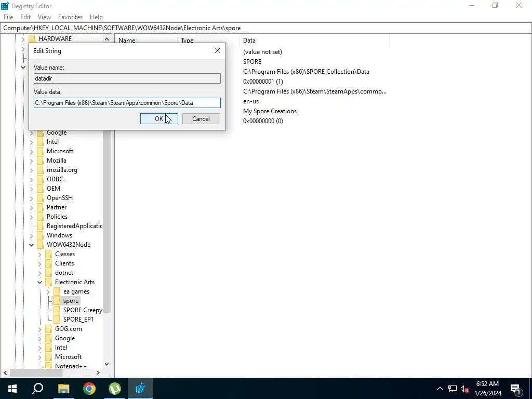
Task: Click the OEM folder icon
Action: click(40, 188)
